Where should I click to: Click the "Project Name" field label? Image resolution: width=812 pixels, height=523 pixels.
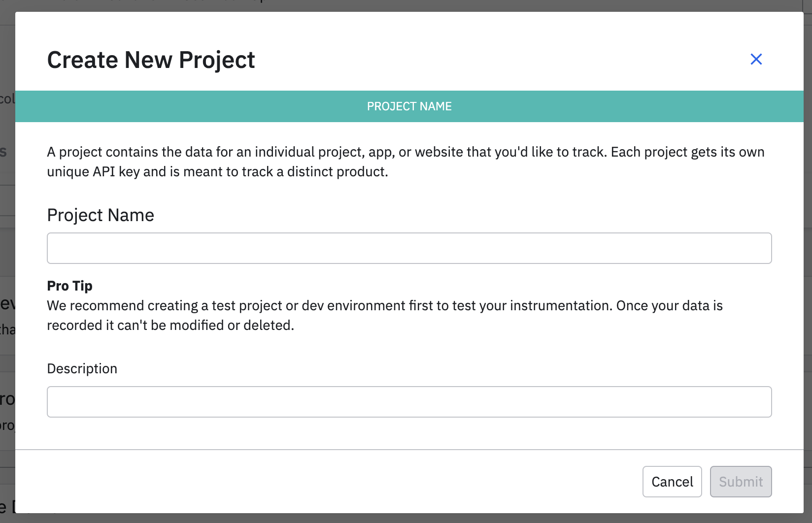(x=101, y=215)
